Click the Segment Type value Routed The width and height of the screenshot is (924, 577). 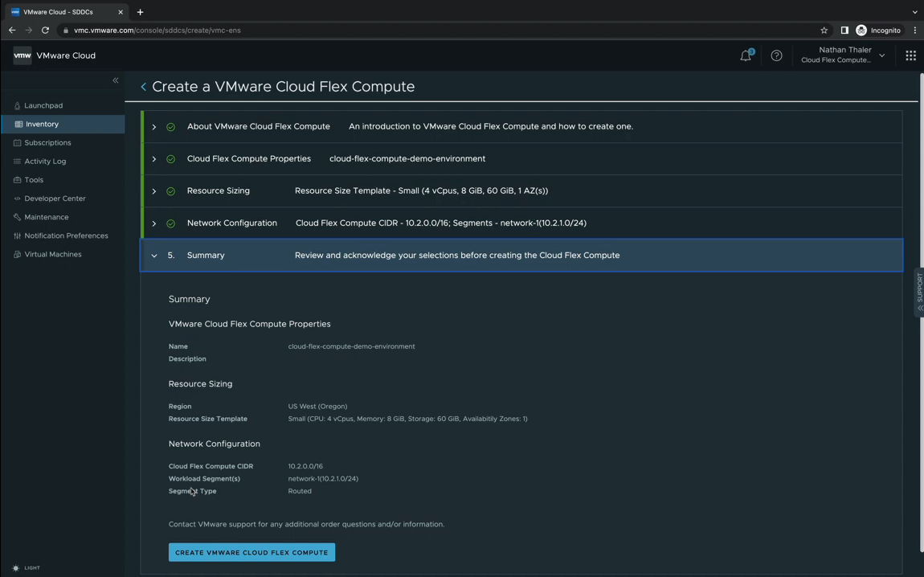tap(300, 491)
